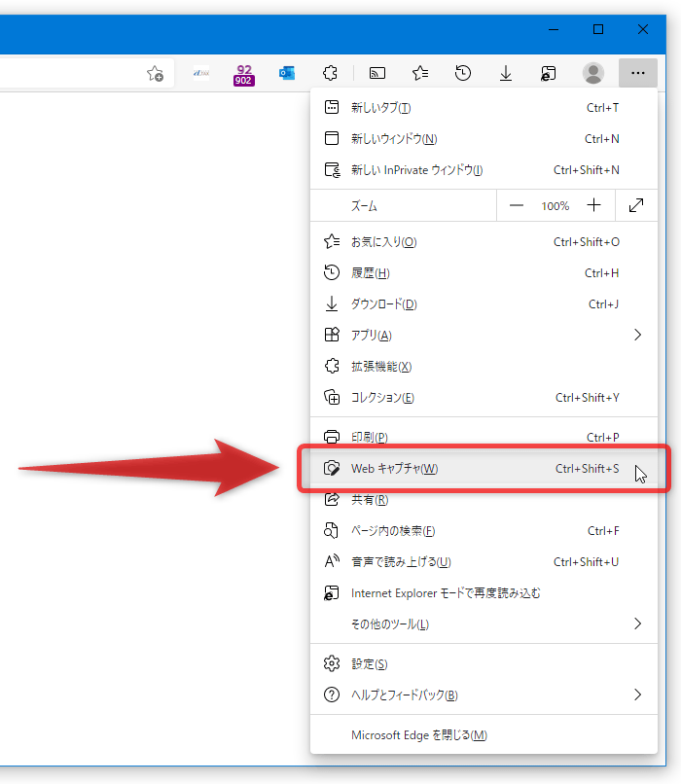Minimize the Edge window
Image resolution: width=681 pixels, height=784 pixels.
[554, 29]
